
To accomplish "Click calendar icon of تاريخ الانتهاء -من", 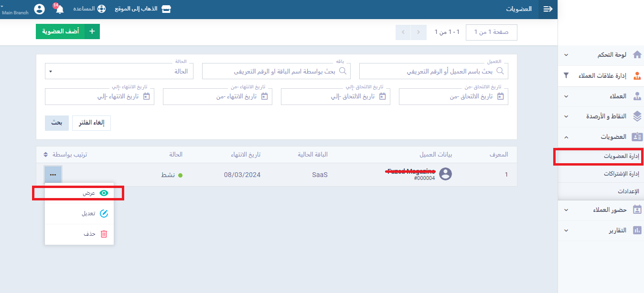I will click(264, 96).
